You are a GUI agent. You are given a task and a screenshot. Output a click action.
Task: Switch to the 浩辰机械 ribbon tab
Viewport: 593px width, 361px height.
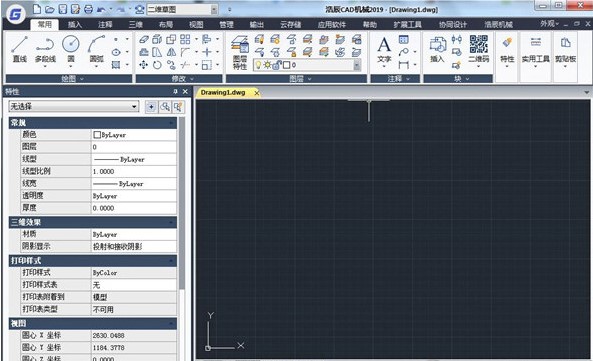coord(498,25)
